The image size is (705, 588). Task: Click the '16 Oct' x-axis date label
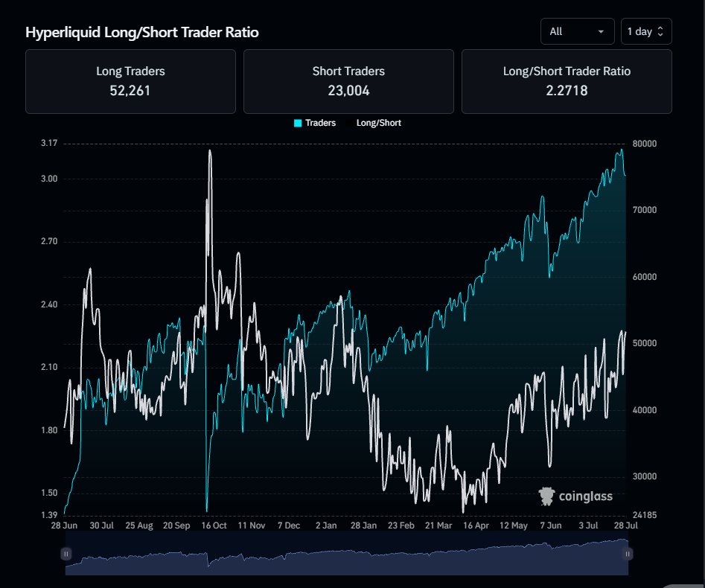coord(214,525)
